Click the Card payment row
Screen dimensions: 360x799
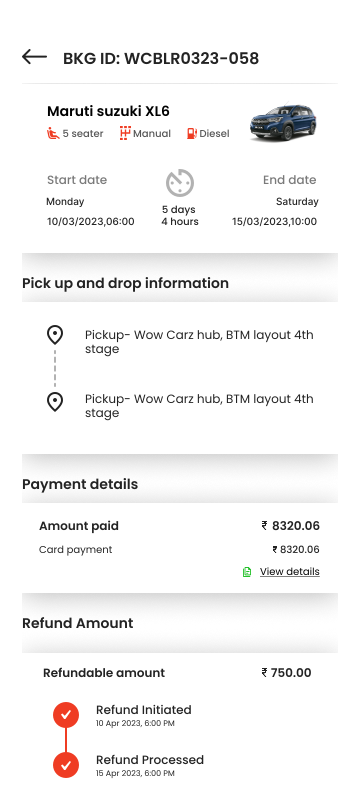(179, 550)
